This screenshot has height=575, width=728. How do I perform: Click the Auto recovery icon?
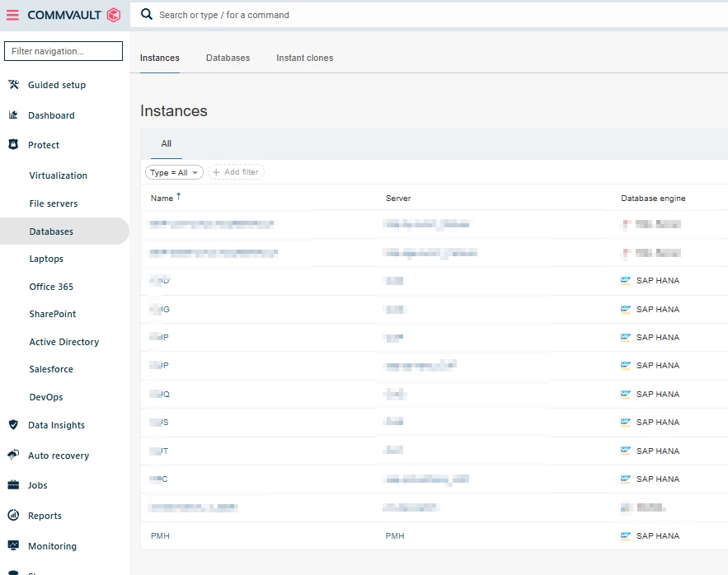point(13,455)
